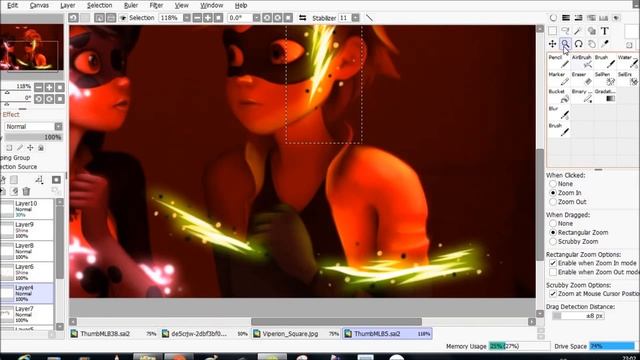Toggle Enable when Zoom In mode

pos(553,263)
